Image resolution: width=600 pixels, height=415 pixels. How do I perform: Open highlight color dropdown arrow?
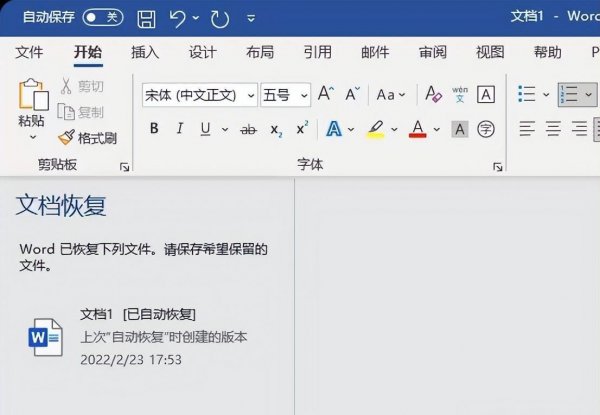[394, 129]
